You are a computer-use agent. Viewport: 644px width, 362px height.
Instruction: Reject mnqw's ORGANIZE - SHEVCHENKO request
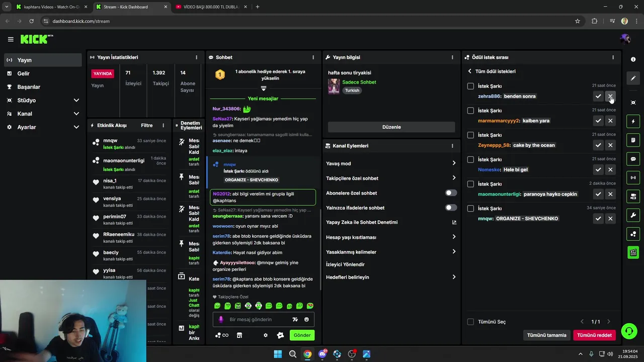[x=610, y=219]
